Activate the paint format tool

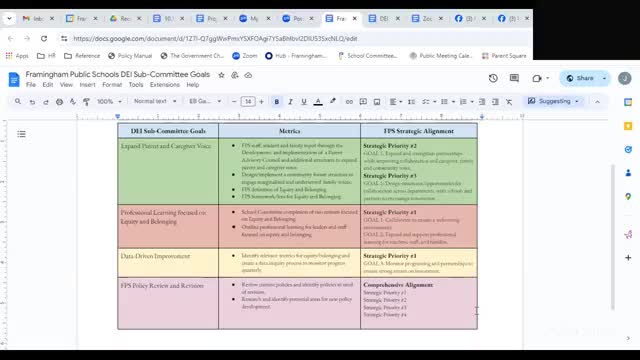[x=87, y=102]
